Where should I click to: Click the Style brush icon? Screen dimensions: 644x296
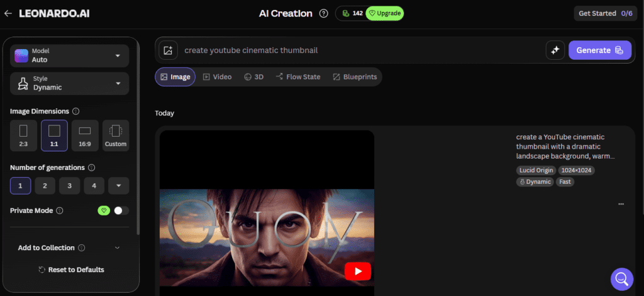click(23, 84)
